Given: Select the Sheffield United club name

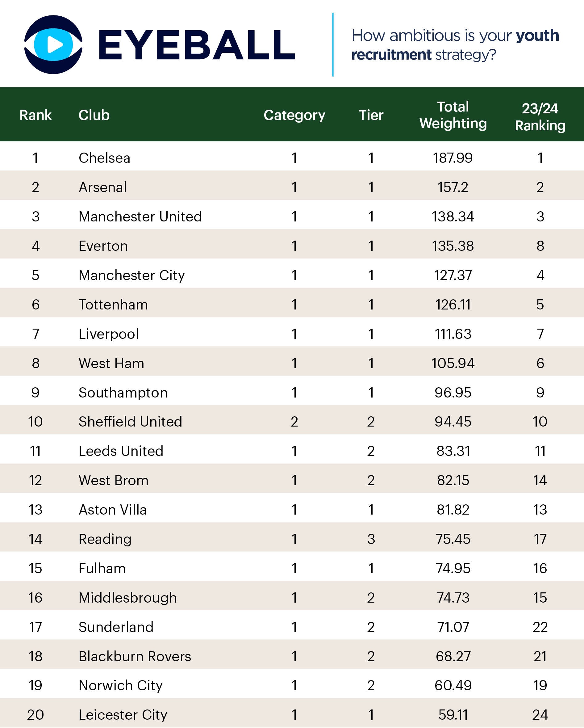Looking at the screenshot, I should tap(131, 422).
